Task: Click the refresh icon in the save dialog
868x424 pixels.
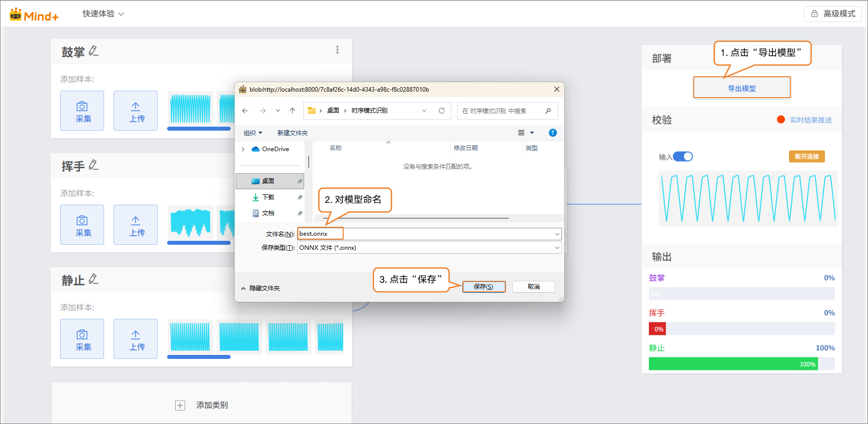Action: point(442,111)
